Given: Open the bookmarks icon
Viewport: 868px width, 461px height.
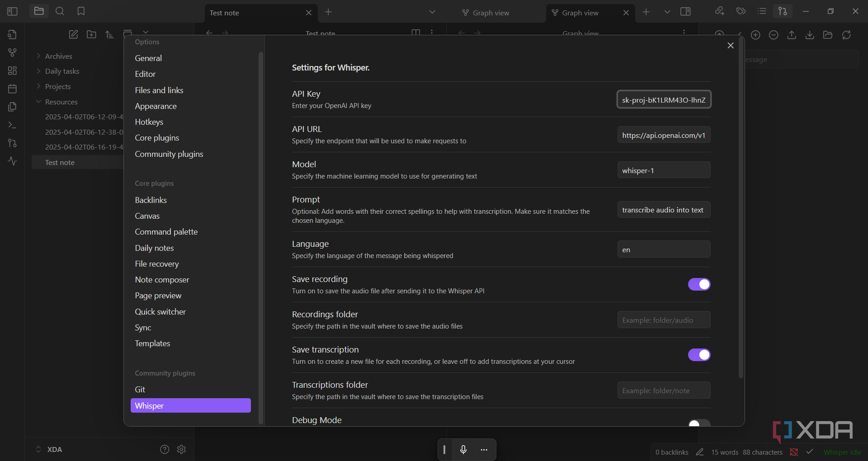Looking at the screenshot, I should pyautogui.click(x=81, y=11).
